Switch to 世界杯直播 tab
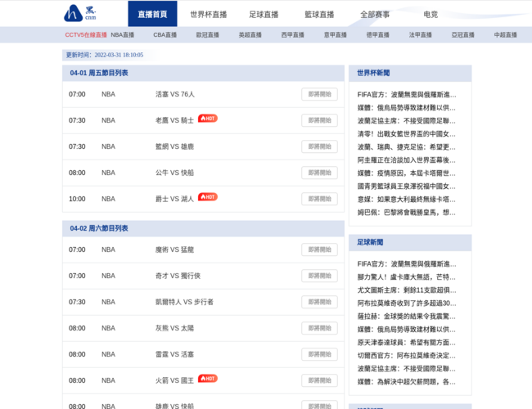The height and width of the screenshot is (409, 532). (x=209, y=14)
